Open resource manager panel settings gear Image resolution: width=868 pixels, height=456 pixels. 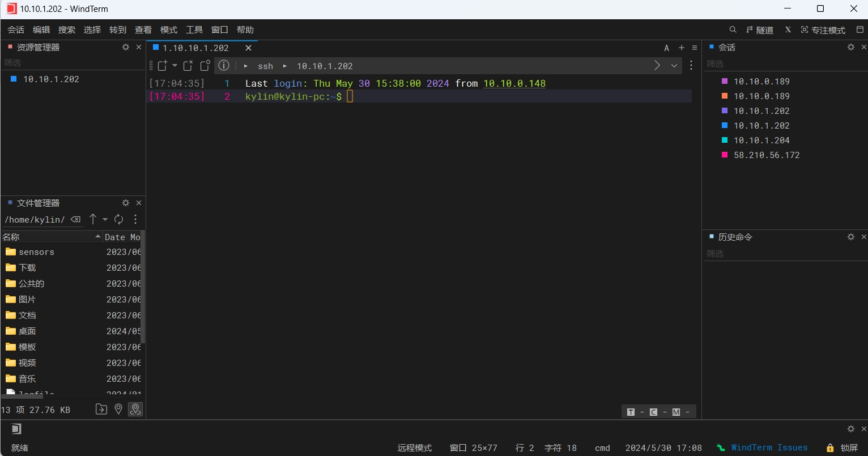point(126,48)
